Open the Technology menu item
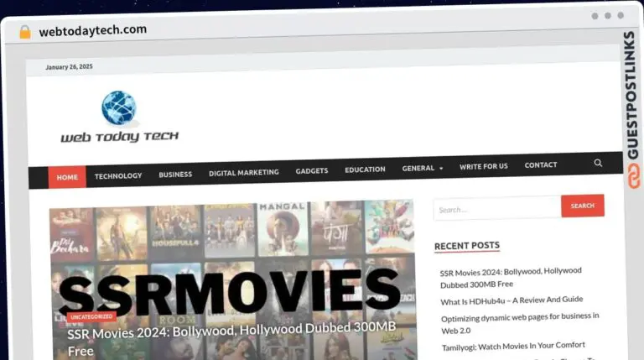This screenshot has height=360, width=644. click(x=118, y=176)
